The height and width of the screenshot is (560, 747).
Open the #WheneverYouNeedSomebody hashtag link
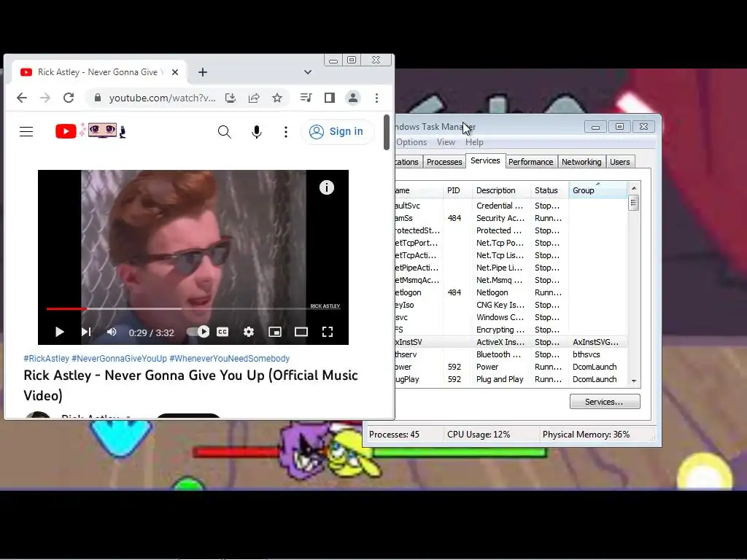click(x=230, y=359)
